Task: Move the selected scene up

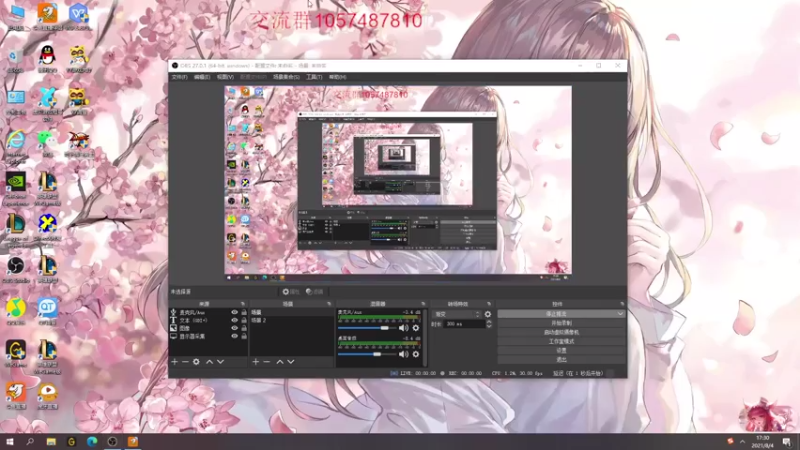Action: pos(280,362)
